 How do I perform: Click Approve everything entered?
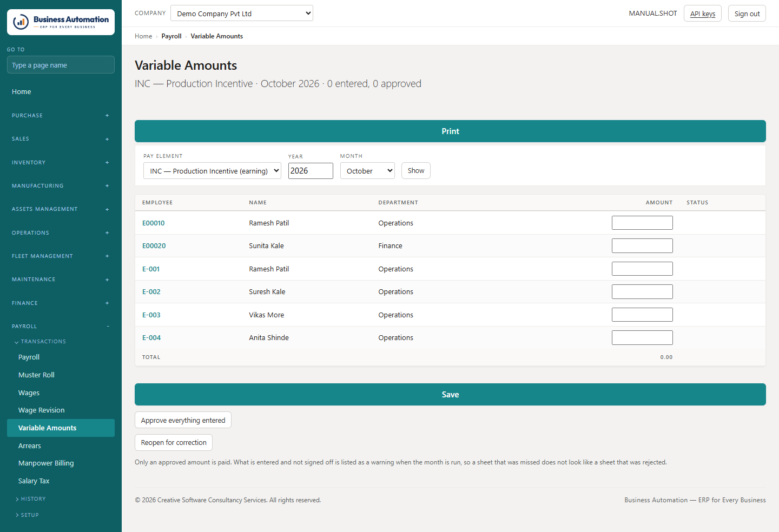click(183, 420)
